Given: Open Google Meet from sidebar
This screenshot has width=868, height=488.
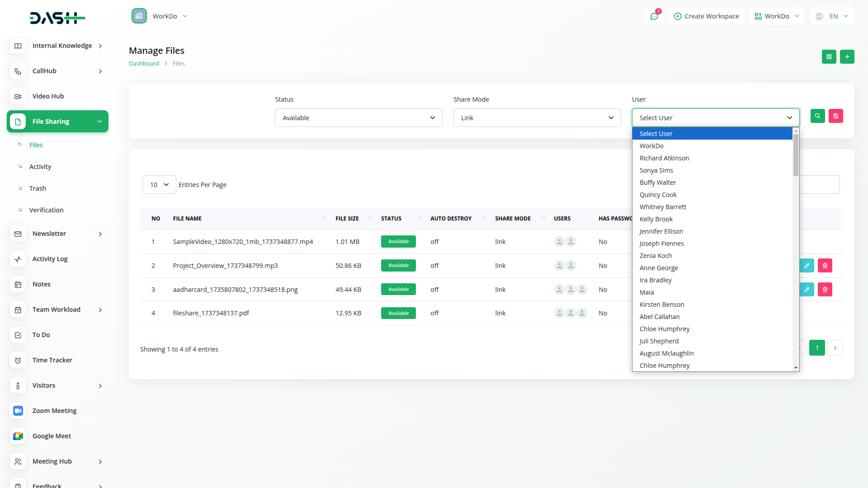Looking at the screenshot, I should [x=52, y=436].
